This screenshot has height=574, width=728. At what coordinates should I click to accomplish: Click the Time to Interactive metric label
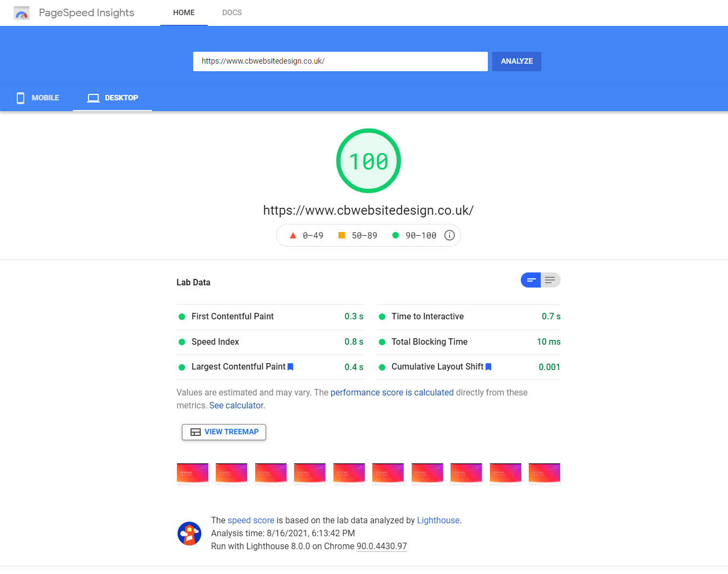(427, 317)
